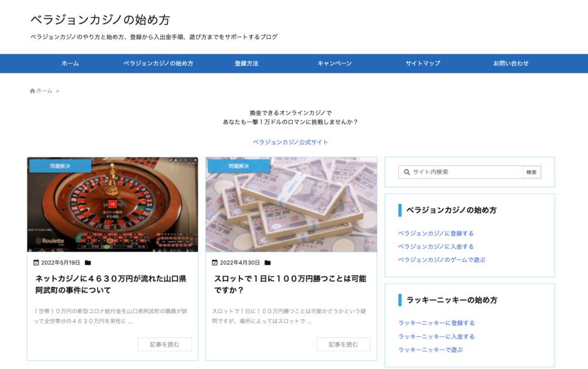Select お問い合わせ in the navigation bar
Viewport: 588px width, 369px height.
(510, 63)
